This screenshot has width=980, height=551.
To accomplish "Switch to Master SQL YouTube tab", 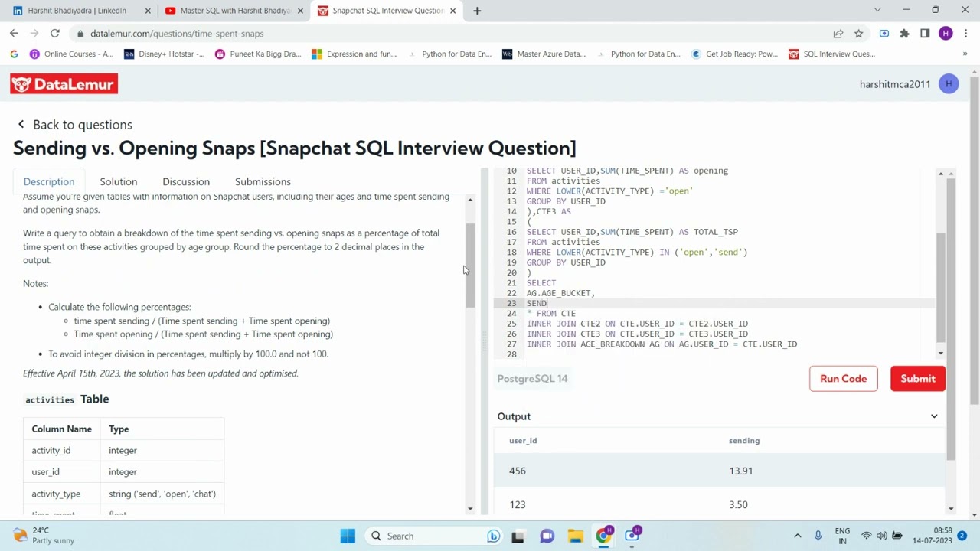I will point(234,11).
